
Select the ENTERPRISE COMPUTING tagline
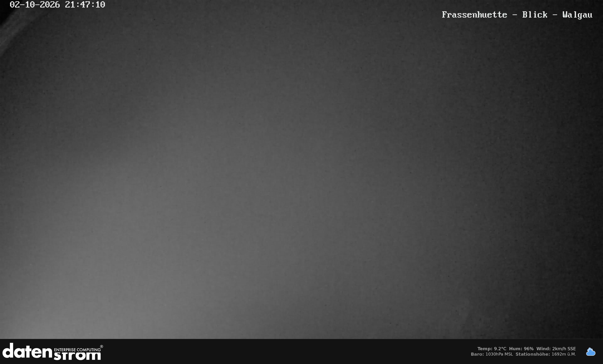click(77, 350)
